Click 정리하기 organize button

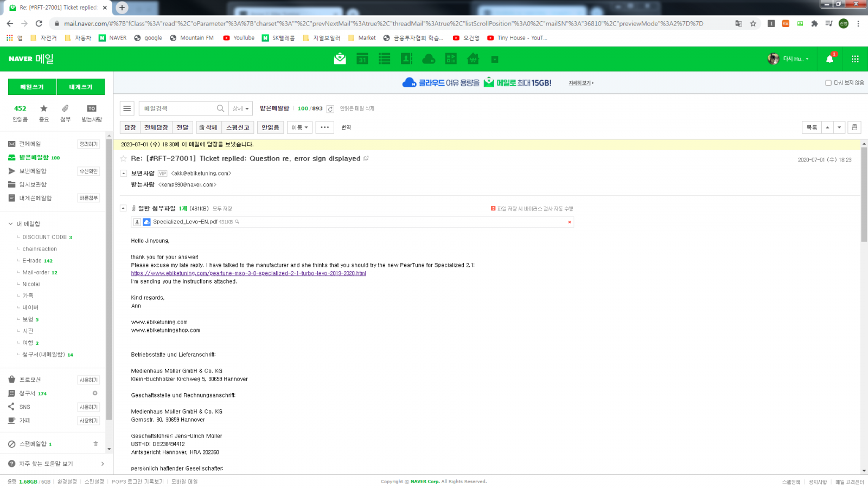click(88, 144)
